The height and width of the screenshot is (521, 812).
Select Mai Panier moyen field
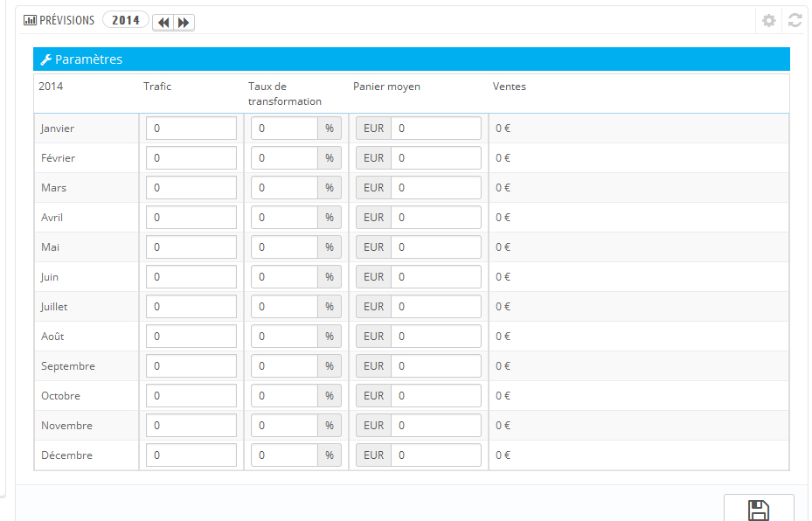click(436, 247)
